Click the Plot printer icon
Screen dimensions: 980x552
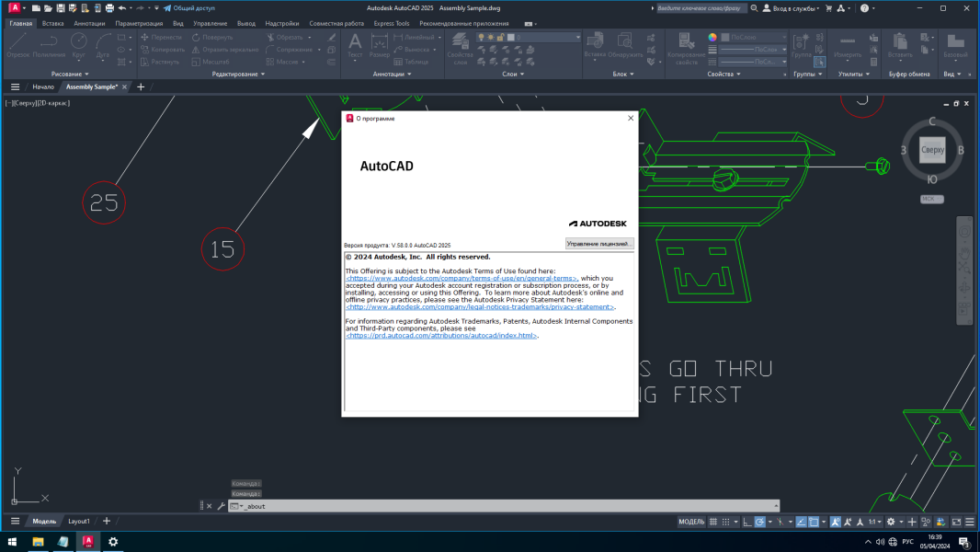[109, 8]
